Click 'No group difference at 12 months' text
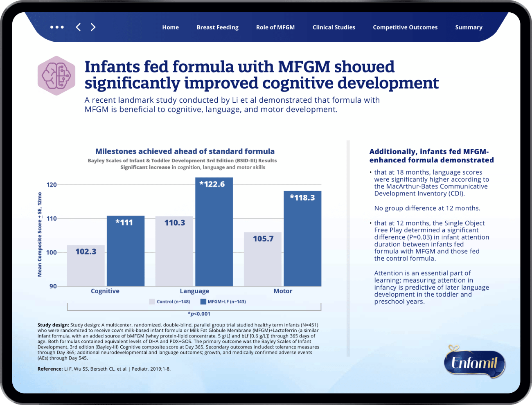This screenshot has width=532, height=405. coord(427,208)
